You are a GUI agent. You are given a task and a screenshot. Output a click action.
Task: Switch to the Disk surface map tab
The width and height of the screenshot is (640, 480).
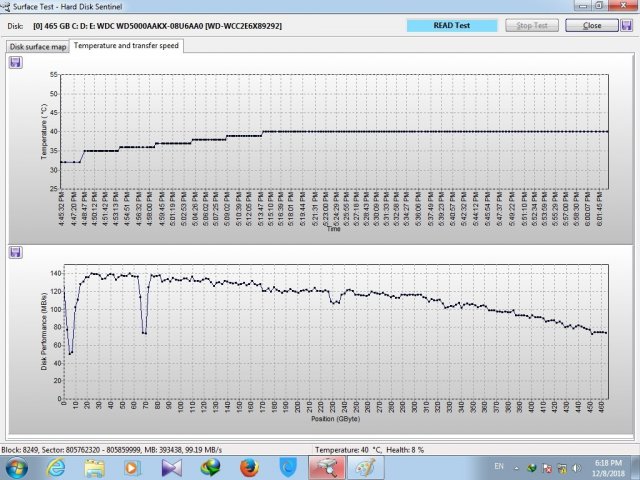(36, 46)
